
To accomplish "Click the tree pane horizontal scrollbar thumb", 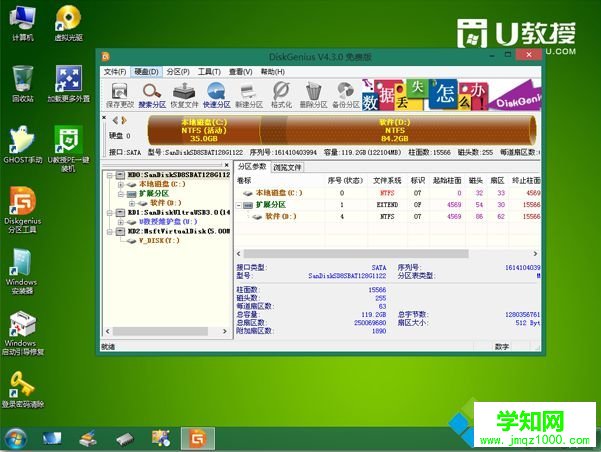I will point(160,331).
